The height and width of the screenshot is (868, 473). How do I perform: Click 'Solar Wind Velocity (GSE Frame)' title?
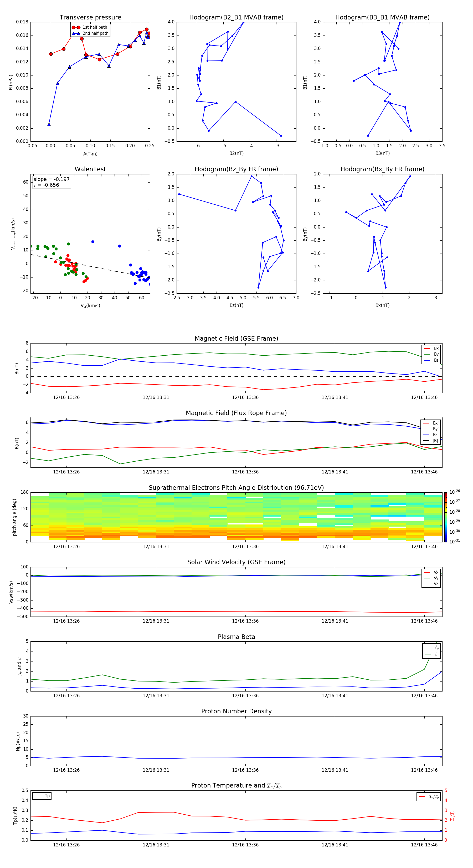[236, 562]
